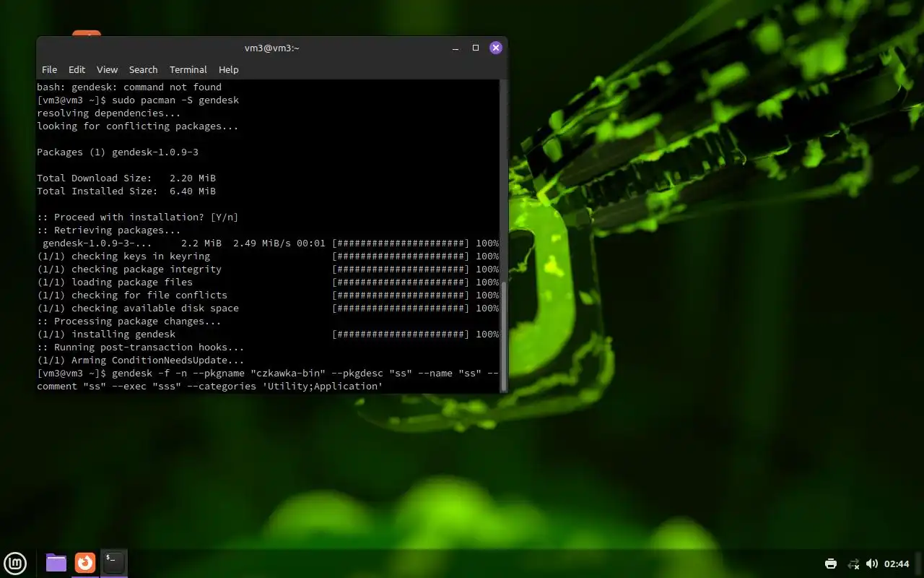Click the 'resolving dependencies...' line
Image resolution: width=924 pixels, height=578 pixels.
(109, 113)
